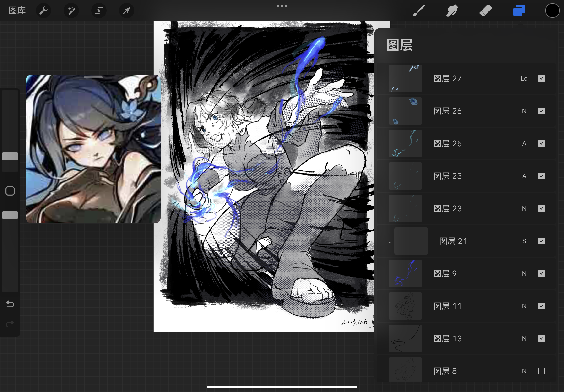This screenshot has height=392, width=564.
Task: Open N blend mode of 图层 13
Action: pos(524,338)
